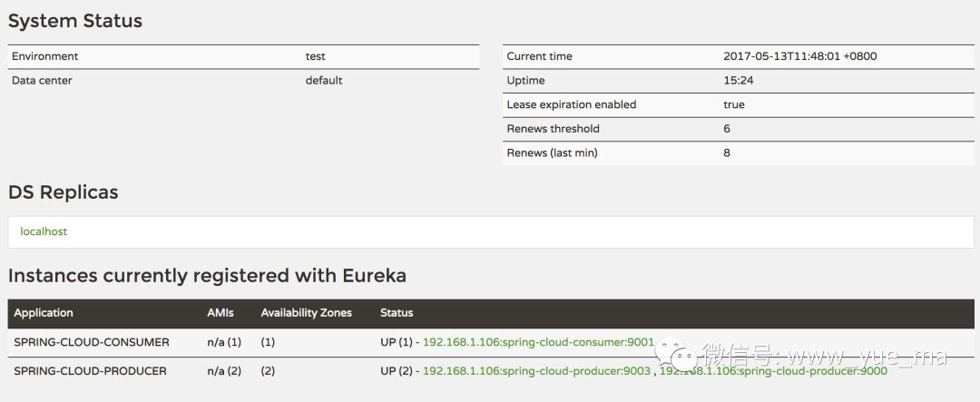
Task: Select the timestamp 2017-05-13T11:48:01 +0800
Action: click(x=800, y=56)
